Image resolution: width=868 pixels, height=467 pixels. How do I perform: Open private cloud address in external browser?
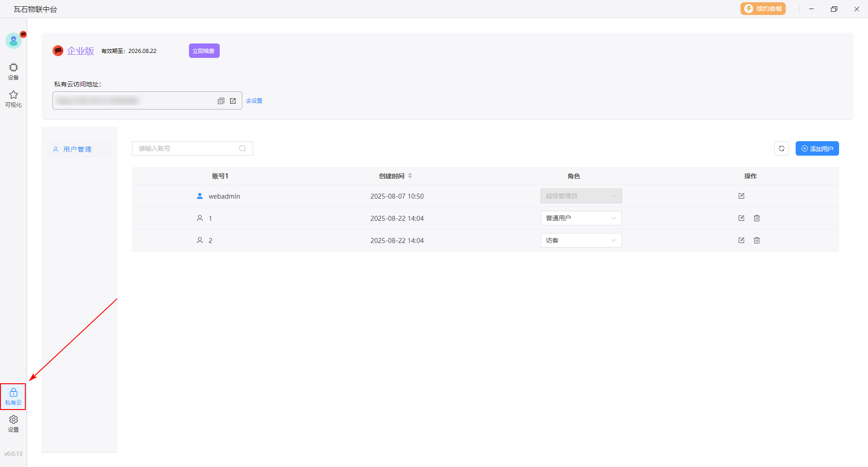click(233, 101)
